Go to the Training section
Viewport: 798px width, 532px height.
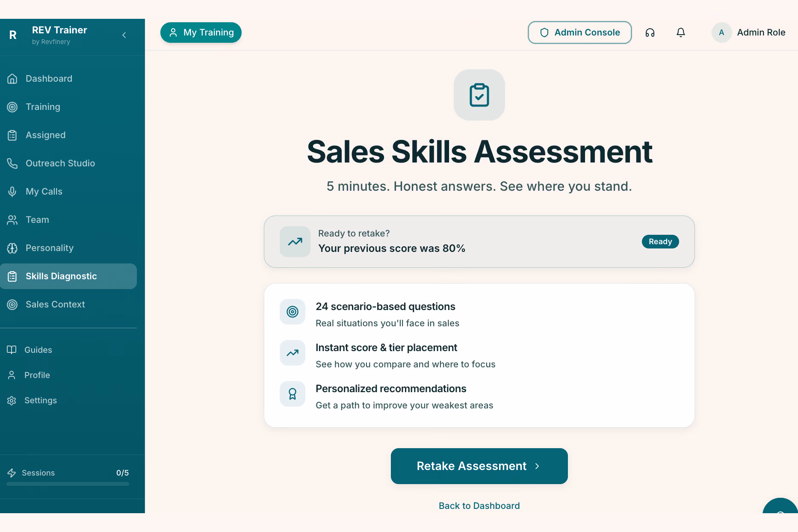68,107
